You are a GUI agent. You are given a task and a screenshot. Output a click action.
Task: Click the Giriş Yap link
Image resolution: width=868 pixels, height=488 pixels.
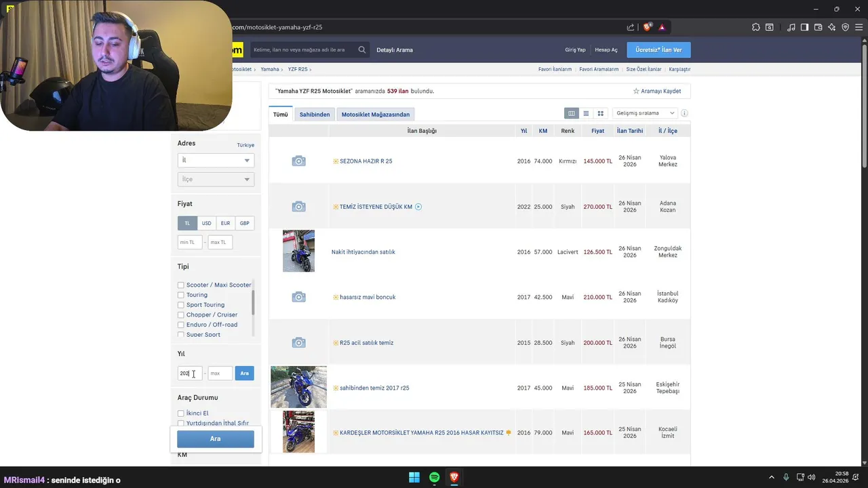click(x=575, y=49)
